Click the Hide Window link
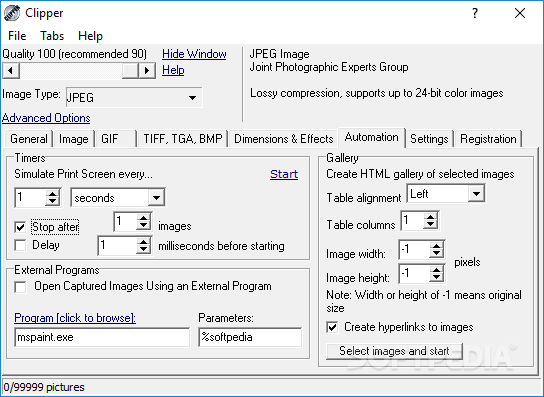The image size is (544, 397). click(194, 54)
